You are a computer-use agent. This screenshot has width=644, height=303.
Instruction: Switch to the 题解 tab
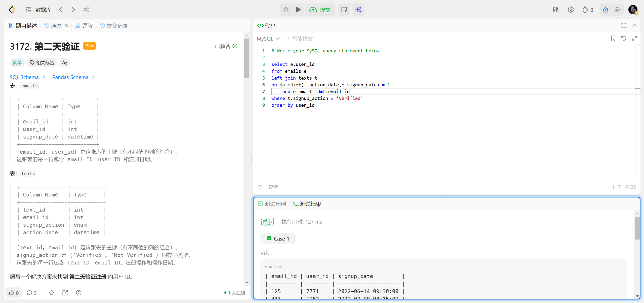(x=85, y=26)
